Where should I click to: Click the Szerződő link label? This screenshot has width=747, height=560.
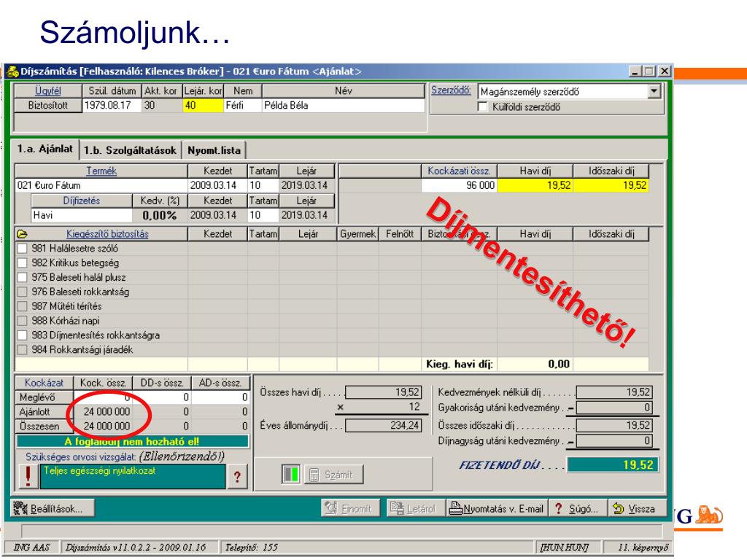pos(451,90)
